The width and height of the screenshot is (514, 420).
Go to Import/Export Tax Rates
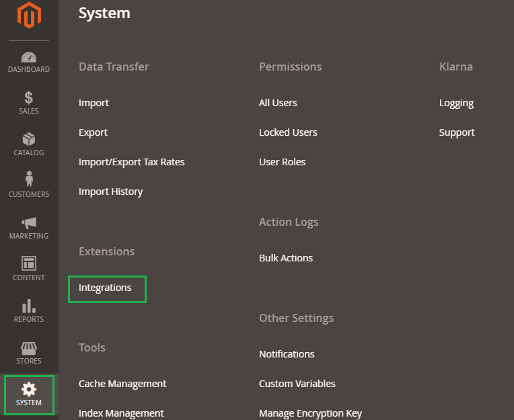pos(131,162)
